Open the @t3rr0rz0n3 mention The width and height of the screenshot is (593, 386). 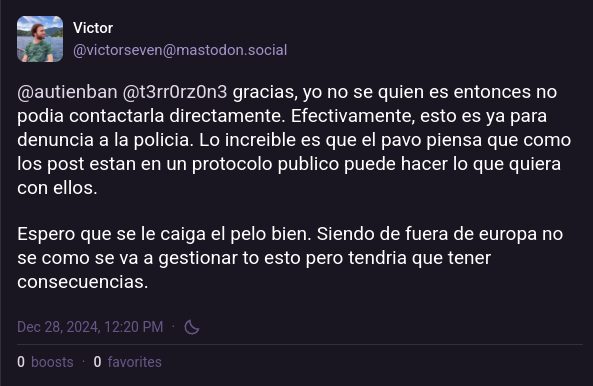[175, 92]
